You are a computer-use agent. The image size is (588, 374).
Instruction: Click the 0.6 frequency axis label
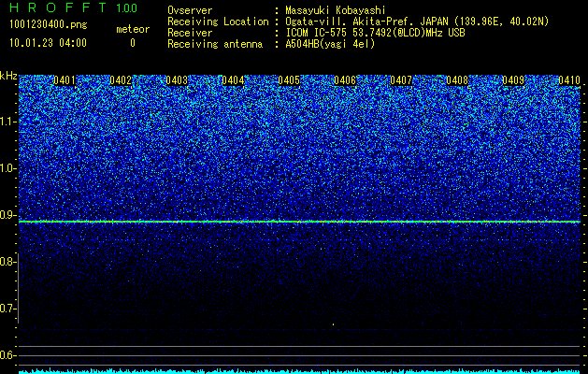(x=7, y=355)
